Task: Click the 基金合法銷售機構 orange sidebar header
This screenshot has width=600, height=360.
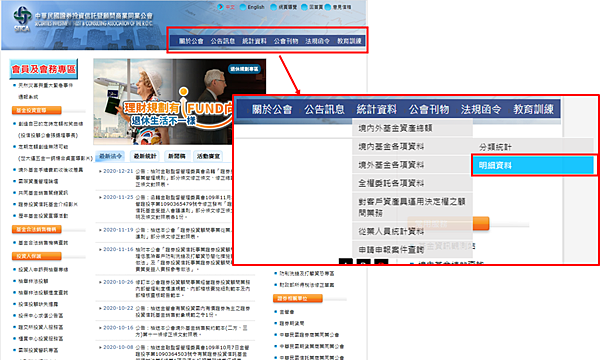Action: coord(37,229)
